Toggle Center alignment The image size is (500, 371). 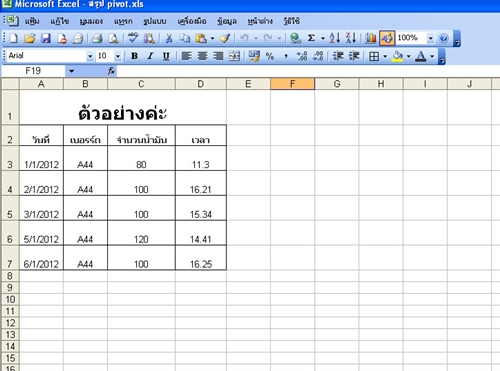pos(202,56)
